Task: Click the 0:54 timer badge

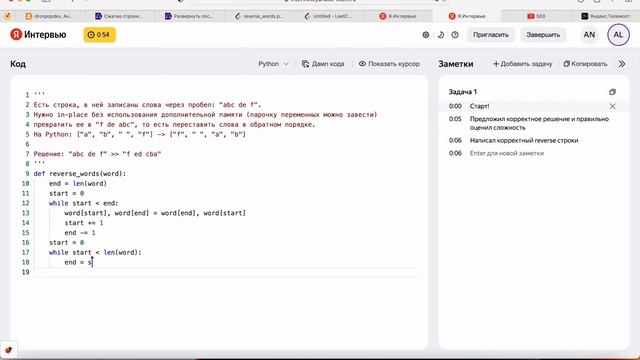Action: (100, 35)
